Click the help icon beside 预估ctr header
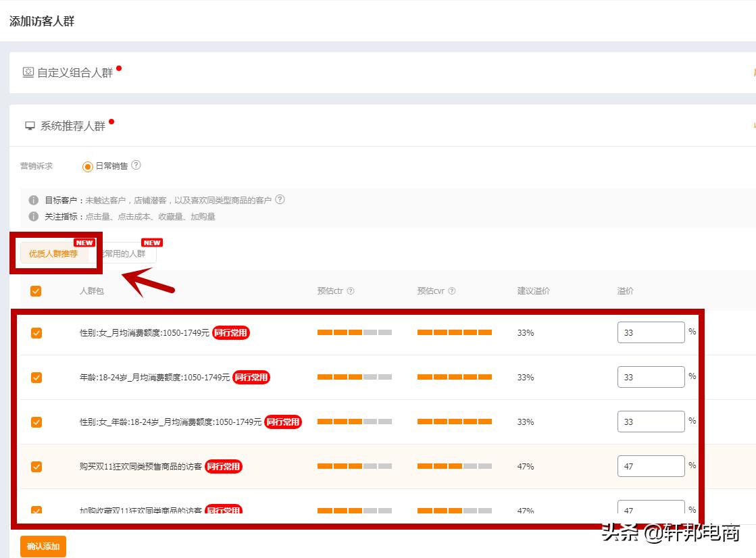 [x=351, y=290]
